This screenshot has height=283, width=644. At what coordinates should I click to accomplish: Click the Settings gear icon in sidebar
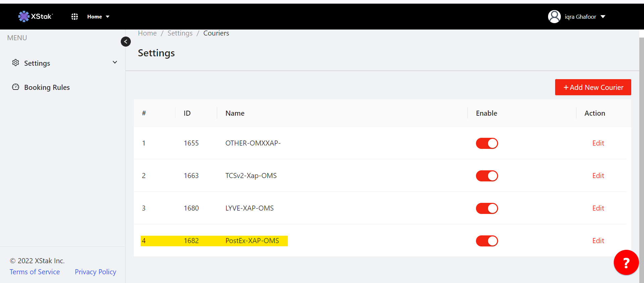point(16,63)
